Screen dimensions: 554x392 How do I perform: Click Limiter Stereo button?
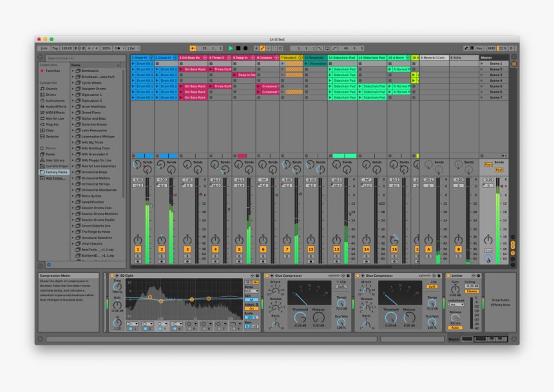[x=472, y=292]
